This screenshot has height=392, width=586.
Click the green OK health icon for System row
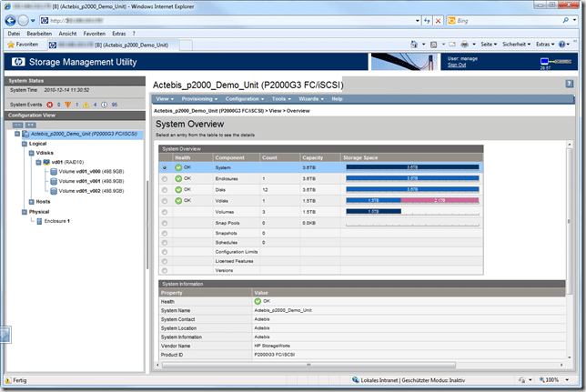point(178,167)
